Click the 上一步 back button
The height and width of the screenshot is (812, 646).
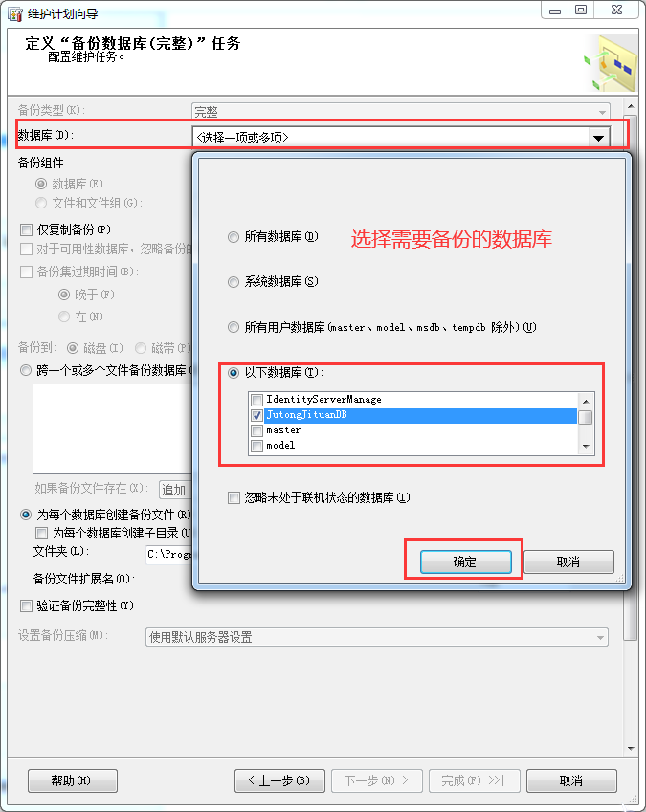[279, 780]
